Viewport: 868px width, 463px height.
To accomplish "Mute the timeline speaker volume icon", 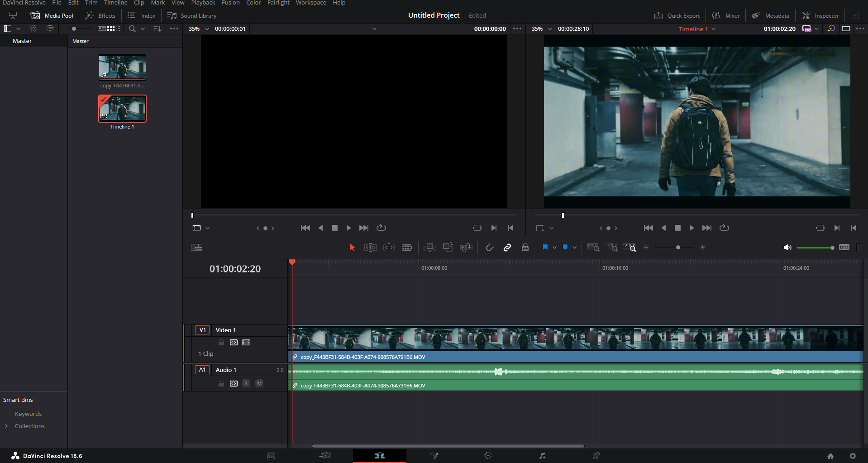I will pos(787,247).
